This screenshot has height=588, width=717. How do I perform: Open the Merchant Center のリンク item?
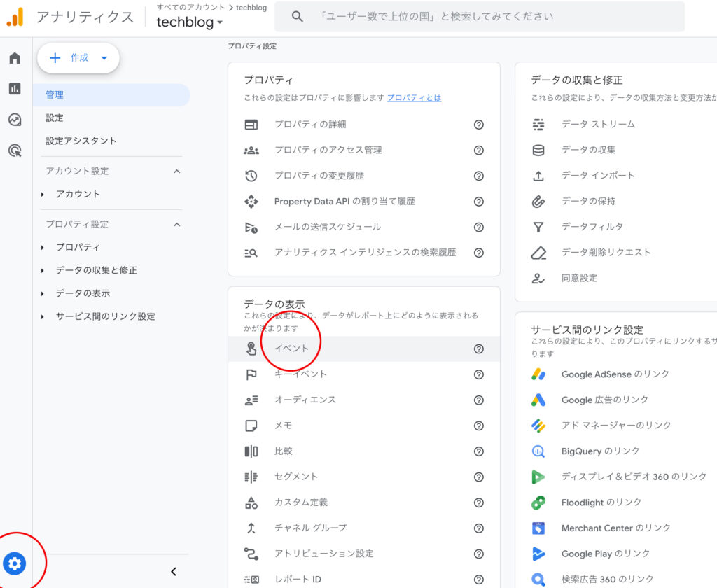pos(615,528)
